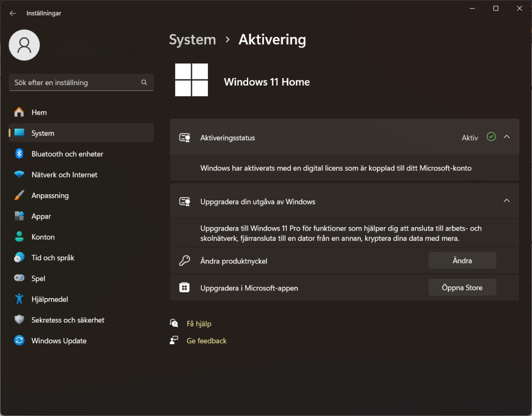The height and width of the screenshot is (416, 532).
Task: Click the Aktiv status text
Action: point(470,138)
